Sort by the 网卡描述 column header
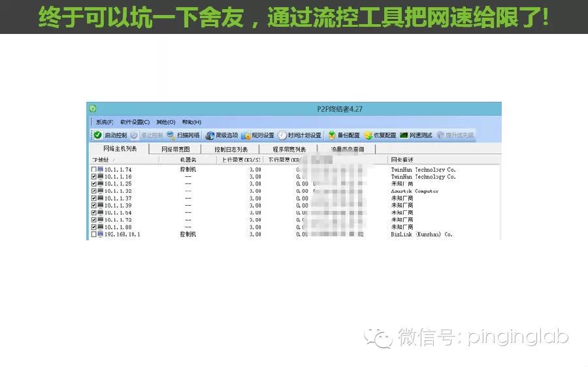Viewport: 588px width, 367px height. [x=444, y=160]
